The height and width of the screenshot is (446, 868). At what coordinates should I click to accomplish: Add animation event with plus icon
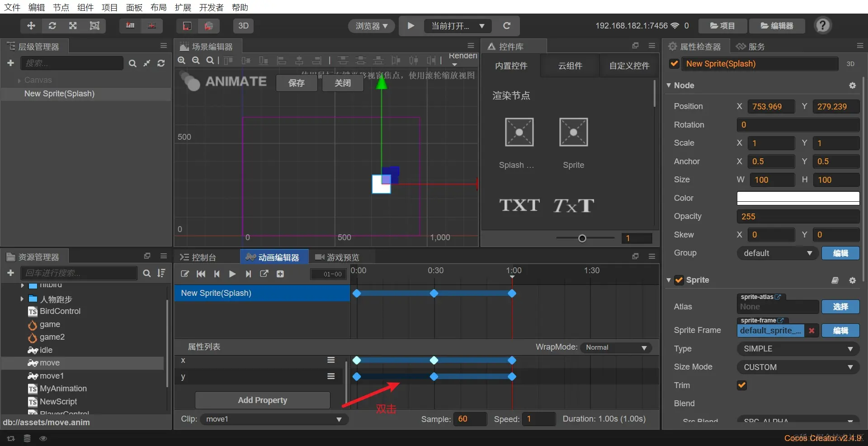click(x=280, y=274)
